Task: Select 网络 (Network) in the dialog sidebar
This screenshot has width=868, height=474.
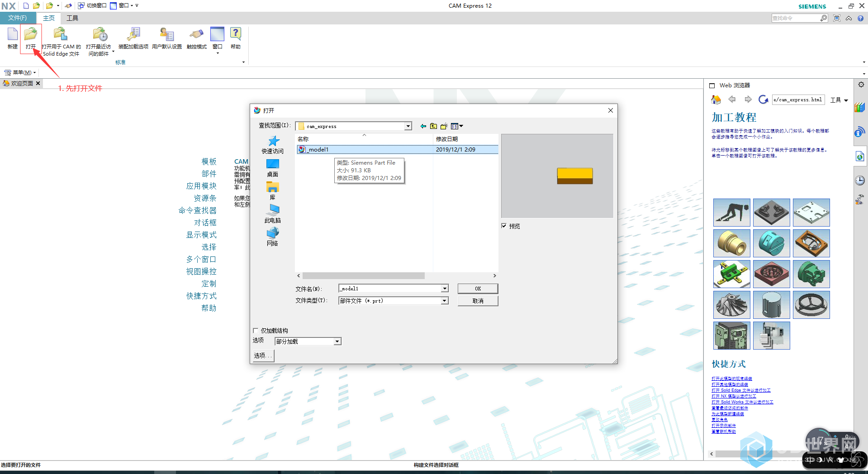Action: point(273,237)
